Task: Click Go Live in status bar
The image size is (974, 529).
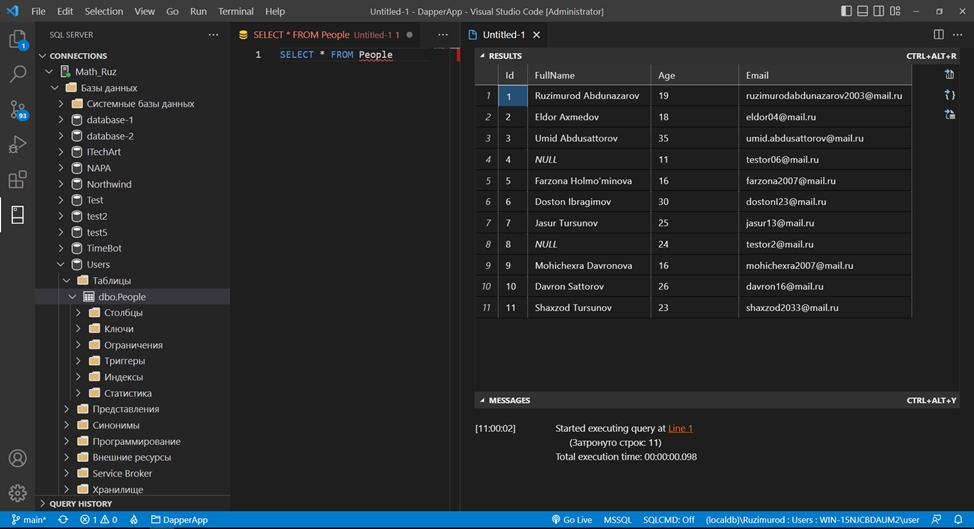Action: tap(571, 520)
